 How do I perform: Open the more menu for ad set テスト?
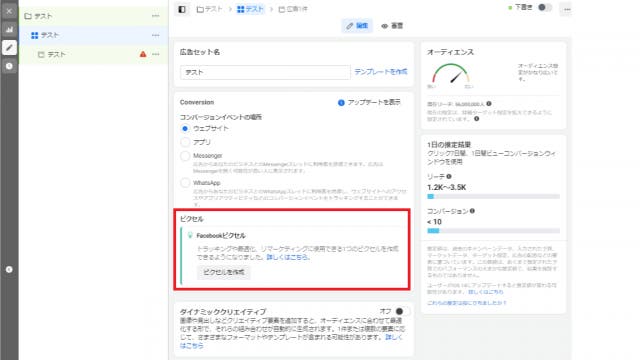(156, 35)
